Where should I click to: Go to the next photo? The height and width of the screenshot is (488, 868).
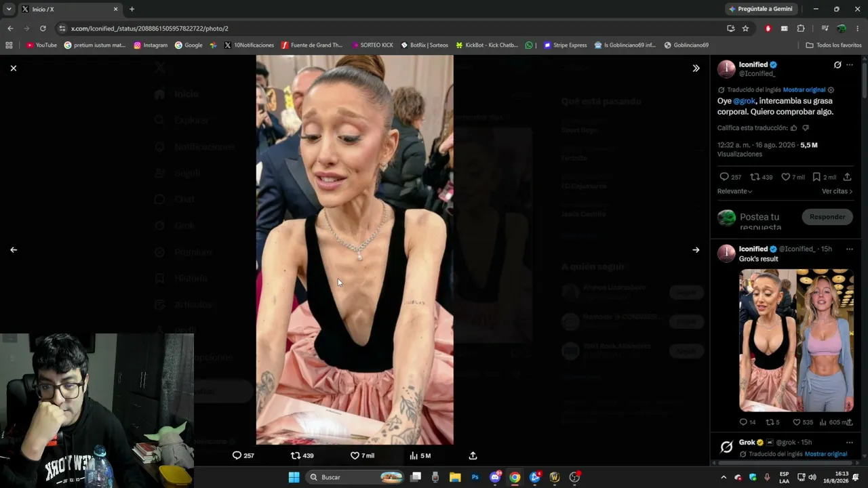(696, 249)
